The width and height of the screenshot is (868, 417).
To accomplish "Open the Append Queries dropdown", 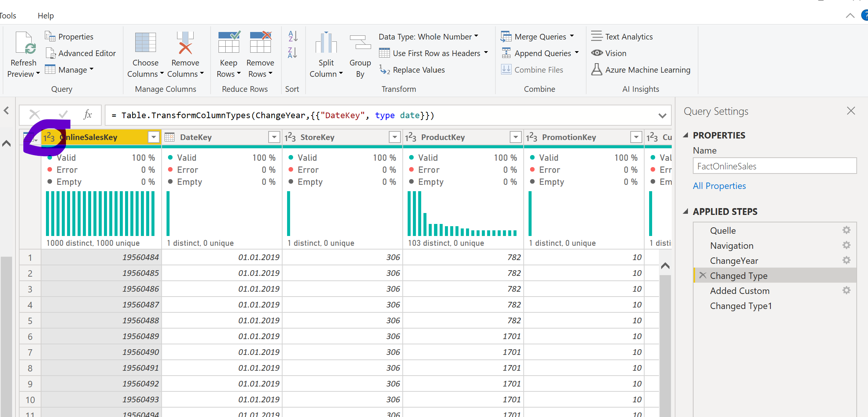I will tap(577, 53).
